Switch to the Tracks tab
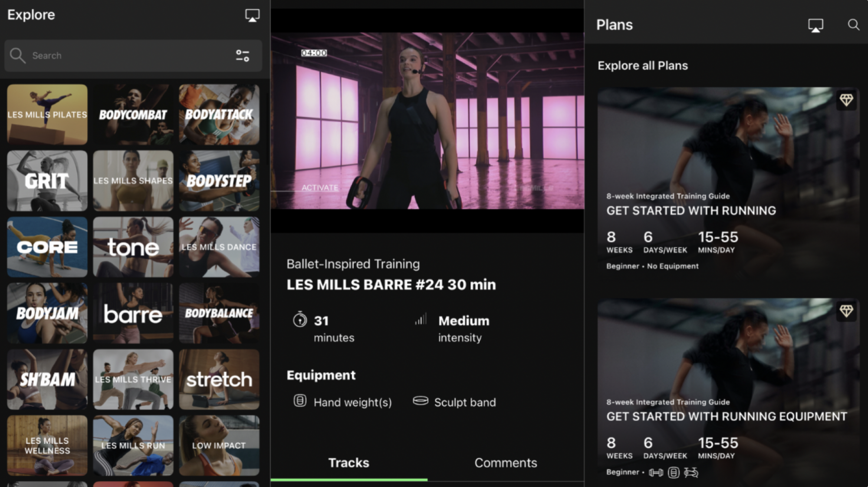The width and height of the screenshot is (868, 487). click(349, 463)
